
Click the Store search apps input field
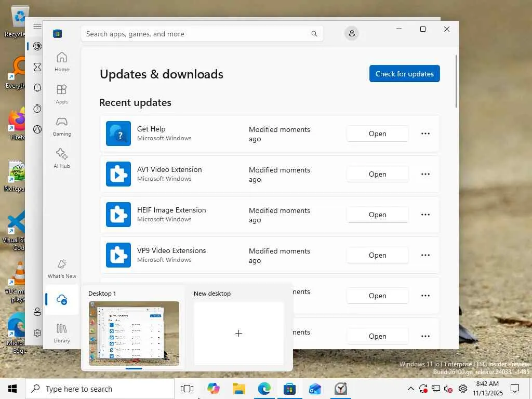click(x=202, y=34)
